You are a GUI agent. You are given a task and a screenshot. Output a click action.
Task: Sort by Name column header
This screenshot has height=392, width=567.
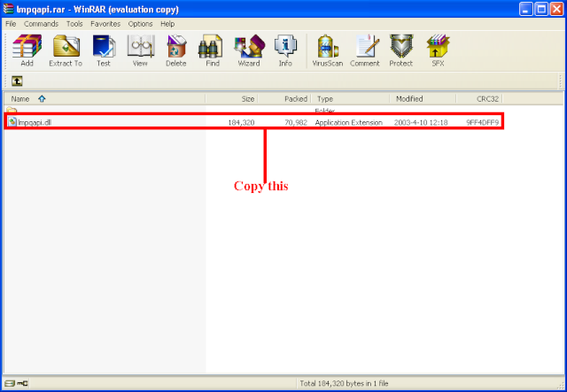tap(105, 98)
